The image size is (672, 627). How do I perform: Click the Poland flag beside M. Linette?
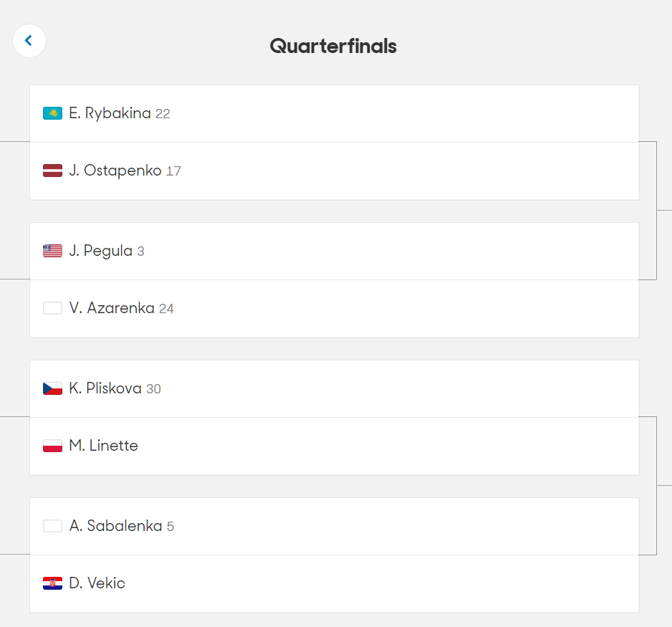tap(53, 446)
